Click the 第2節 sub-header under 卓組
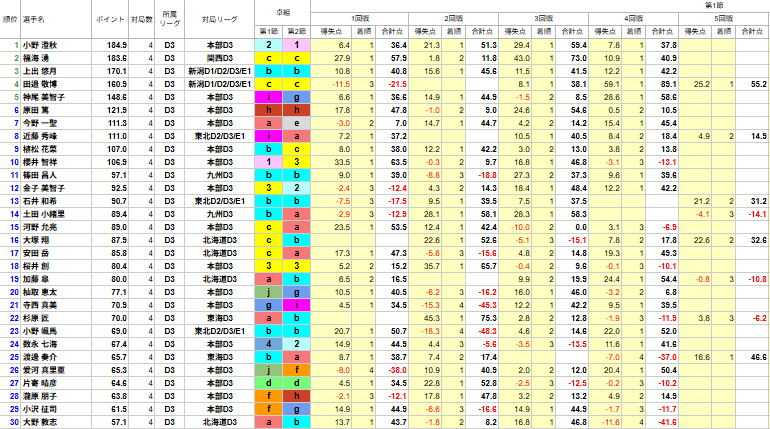This screenshot has width=770, height=429. pos(296,32)
